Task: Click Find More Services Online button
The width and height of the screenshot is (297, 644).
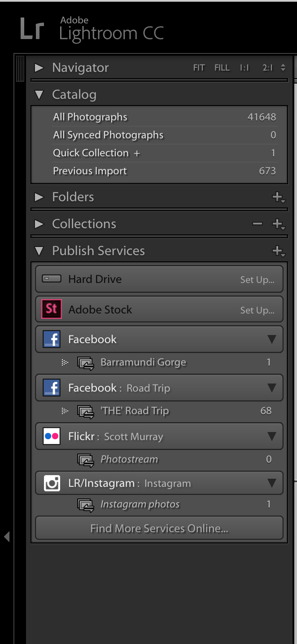Action: (x=159, y=529)
